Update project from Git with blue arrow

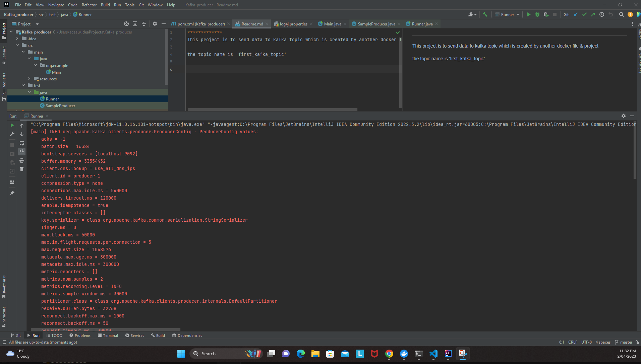click(576, 14)
